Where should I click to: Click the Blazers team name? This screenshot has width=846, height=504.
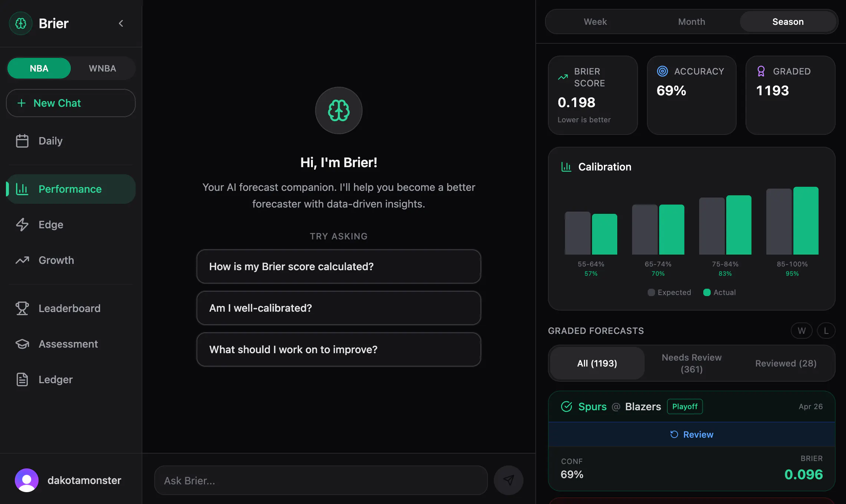[x=643, y=407]
